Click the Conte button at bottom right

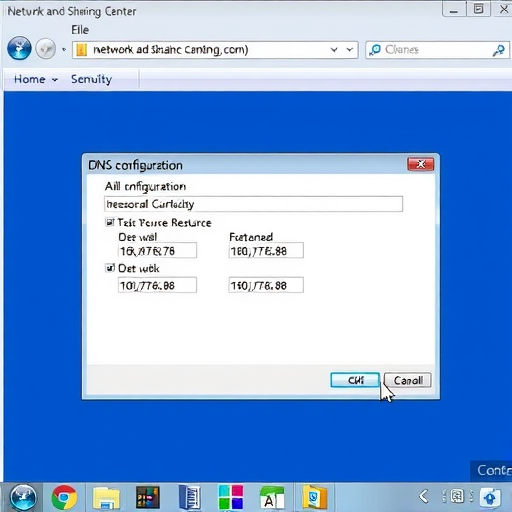point(491,470)
